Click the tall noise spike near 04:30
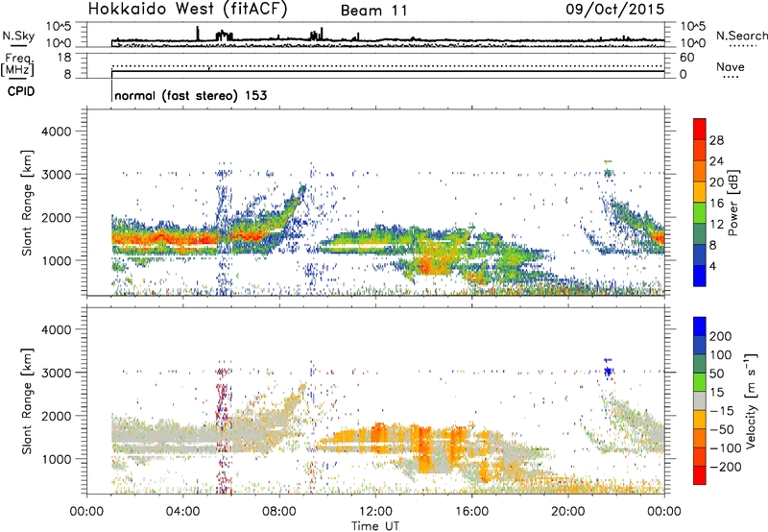This screenshot has height=532, width=768. [x=198, y=34]
